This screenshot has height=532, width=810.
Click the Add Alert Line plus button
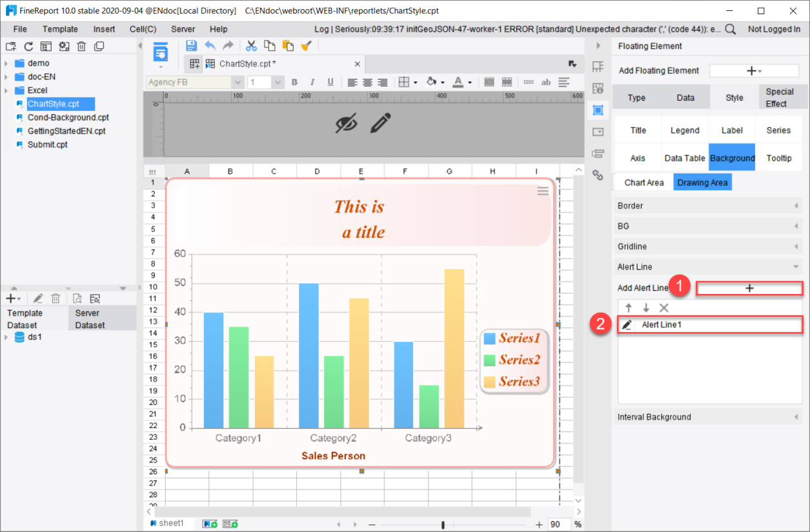(x=749, y=288)
